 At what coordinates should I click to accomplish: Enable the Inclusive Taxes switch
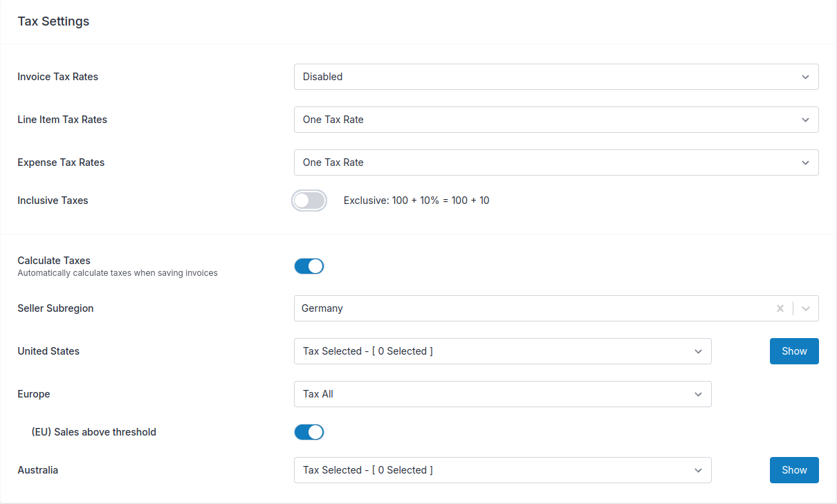pyautogui.click(x=309, y=200)
